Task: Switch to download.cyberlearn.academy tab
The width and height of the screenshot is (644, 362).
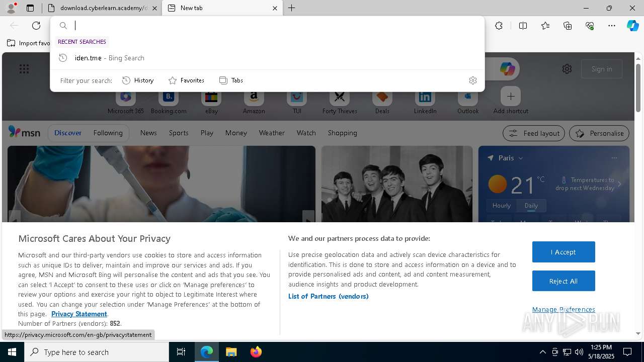Action: 103,8
